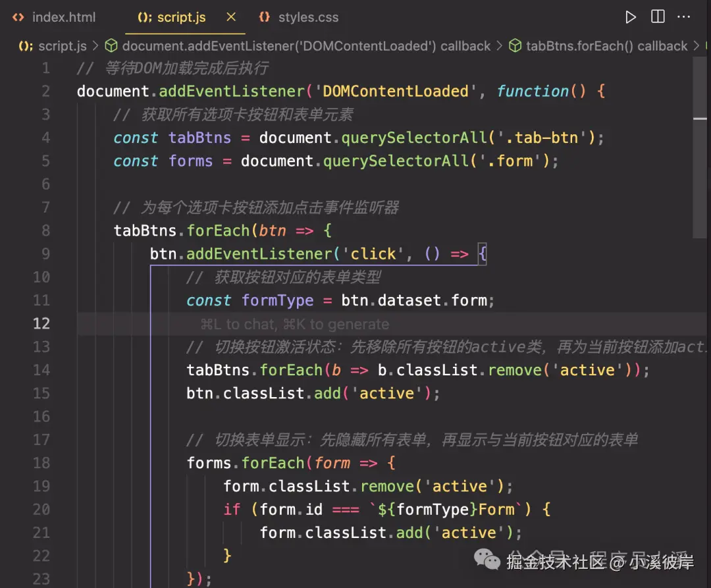
Task: Click the empty line 12 hint text
Action: click(x=295, y=324)
